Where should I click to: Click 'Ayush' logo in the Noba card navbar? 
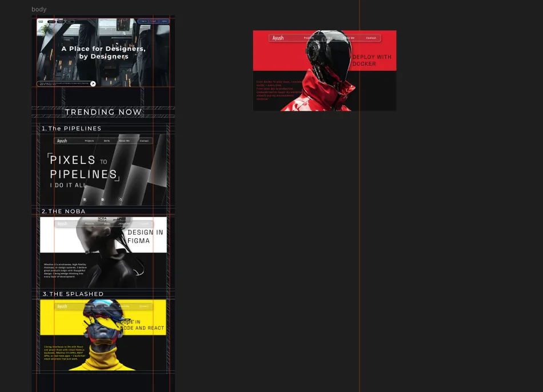click(x=62, y=223)
